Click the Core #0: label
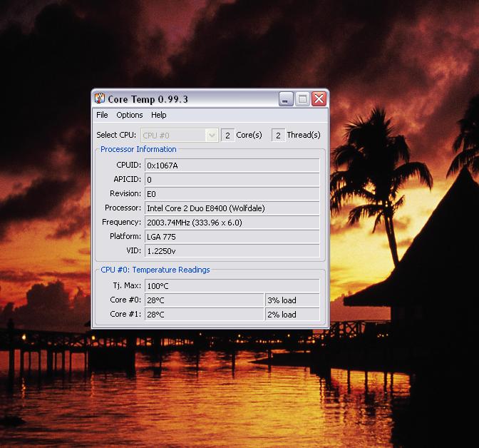Viewport: 479px width, 448px height. tap(125, 300)
